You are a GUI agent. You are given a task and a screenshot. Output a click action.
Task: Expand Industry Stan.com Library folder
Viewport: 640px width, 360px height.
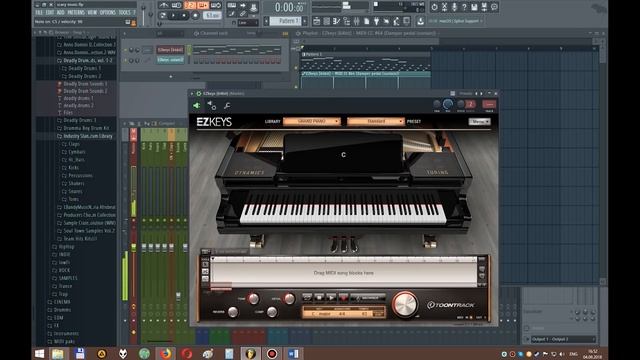tap(88, 136)
